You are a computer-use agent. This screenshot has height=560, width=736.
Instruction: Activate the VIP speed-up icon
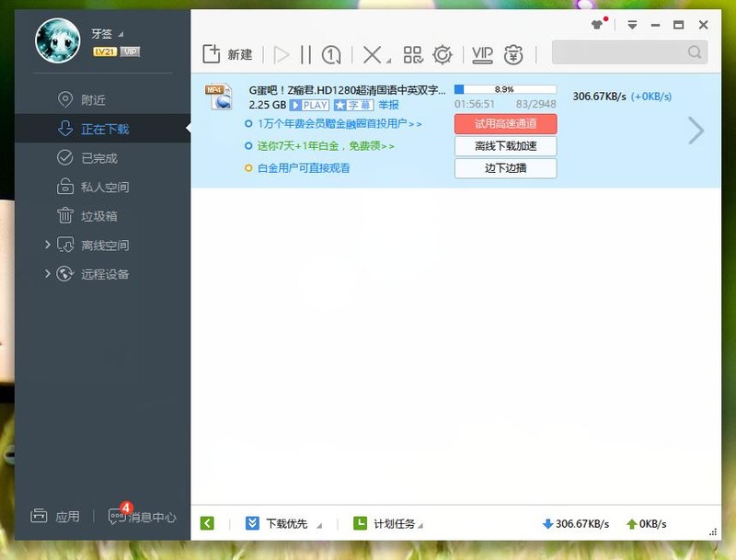pos(481,55)
